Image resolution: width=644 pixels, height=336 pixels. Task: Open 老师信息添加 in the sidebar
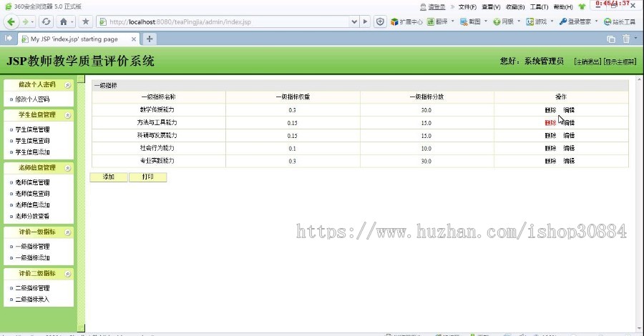pos(32,204)
